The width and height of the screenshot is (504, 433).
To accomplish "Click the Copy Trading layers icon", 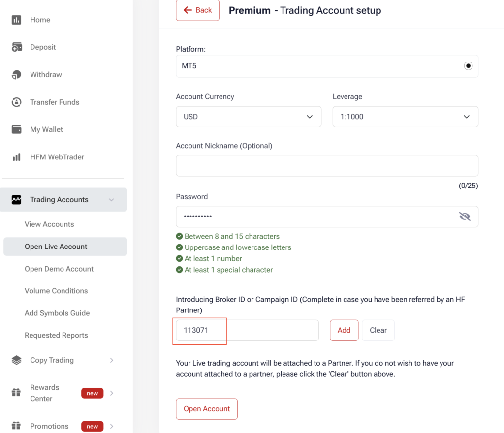I will click(x=16, y=360).
